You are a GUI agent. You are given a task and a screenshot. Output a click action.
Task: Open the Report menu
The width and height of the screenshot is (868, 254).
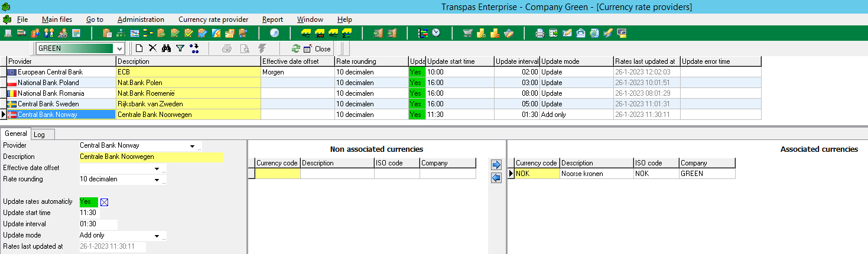coord(272,19)
